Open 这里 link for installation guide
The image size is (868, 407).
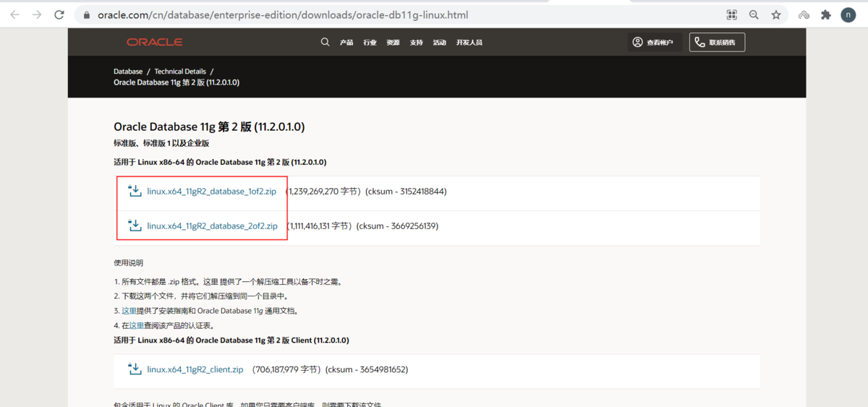click(x=129, y=311)
